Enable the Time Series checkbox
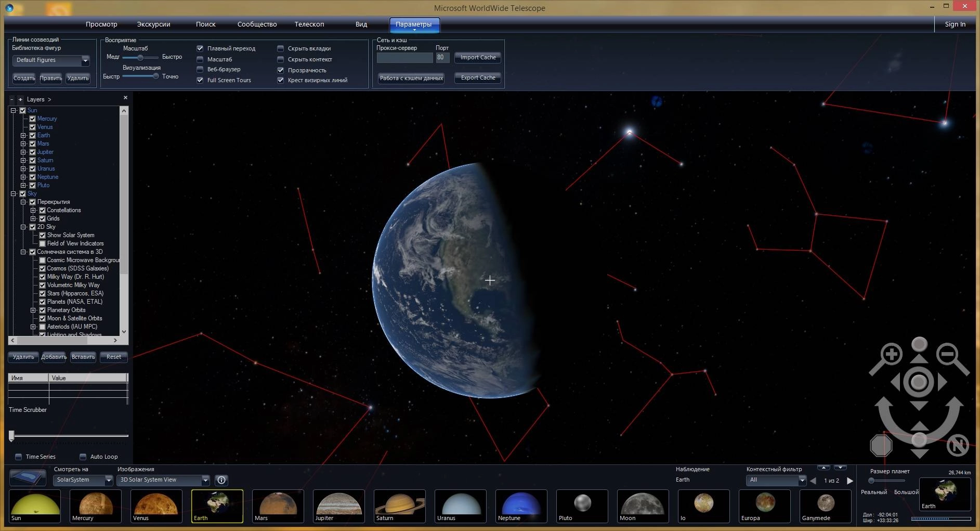The image size is (980, 531). pos(18,457)
